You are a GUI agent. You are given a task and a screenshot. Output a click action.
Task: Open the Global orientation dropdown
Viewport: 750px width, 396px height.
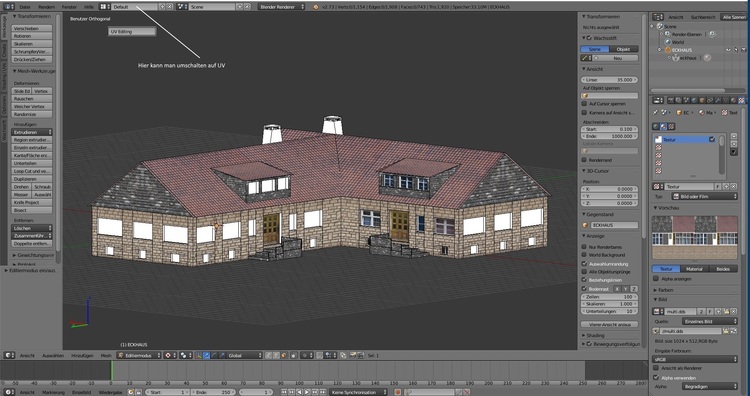(245, 355)
